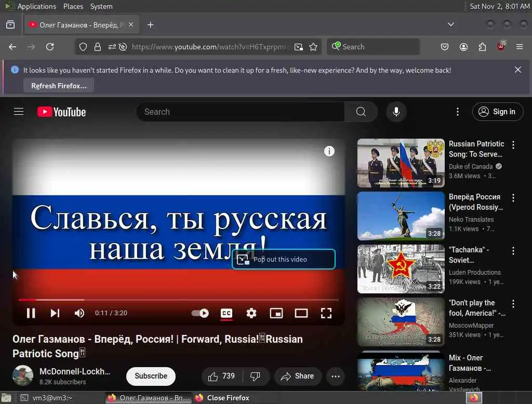Viewport: 532px width, 404px height.
Task: Open options for Russian Patriotic Song video
Action: tap(513, 145)
